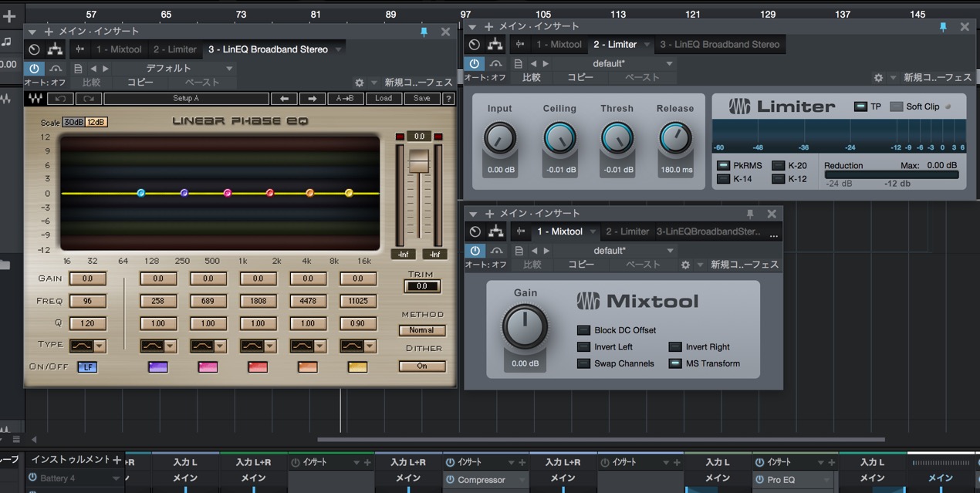Viewport: 980px width, 493px height.
Task: Open LinEQ help question mark button
Action: tap(448, 99)
